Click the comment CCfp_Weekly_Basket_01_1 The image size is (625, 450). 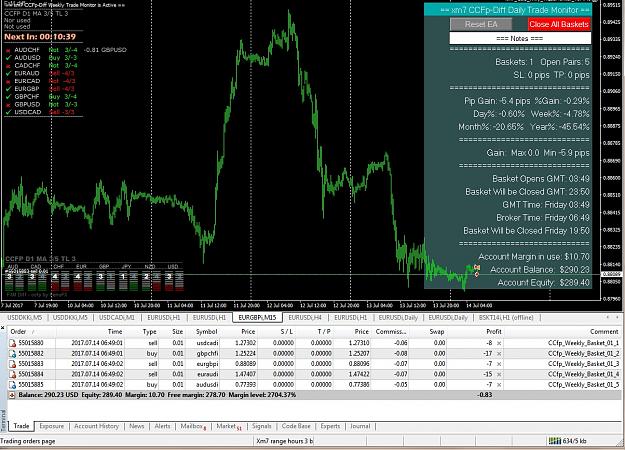(584, 343)
